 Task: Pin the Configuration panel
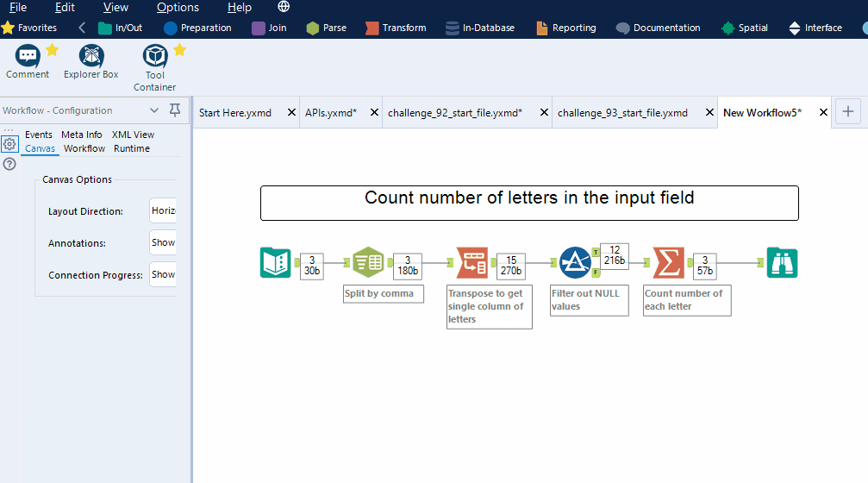(x=175, y=110)
